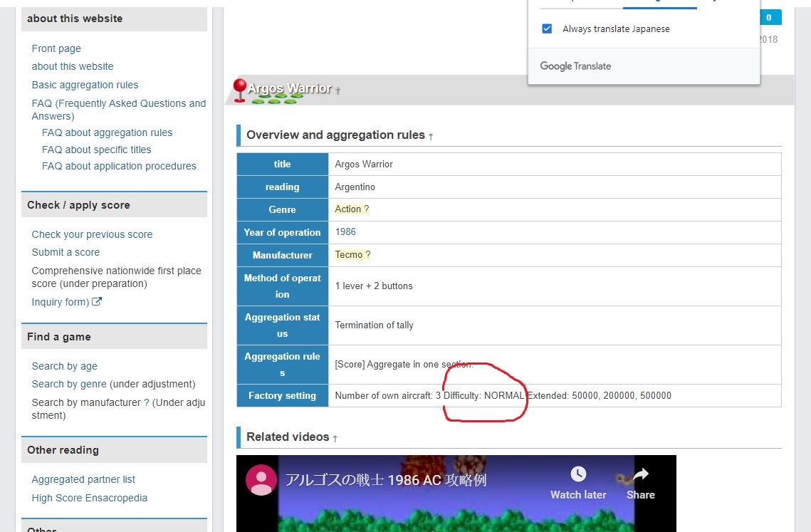Screen dimensions: 811x532
Task: Click the Watch later clock icon
Action: click(578, 475)
